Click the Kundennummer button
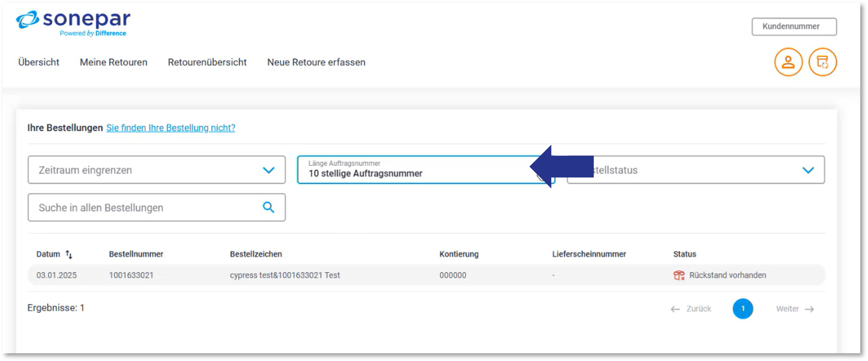This screenshot has height=361, width=868. pyautogui.click(x=794, y=26)
